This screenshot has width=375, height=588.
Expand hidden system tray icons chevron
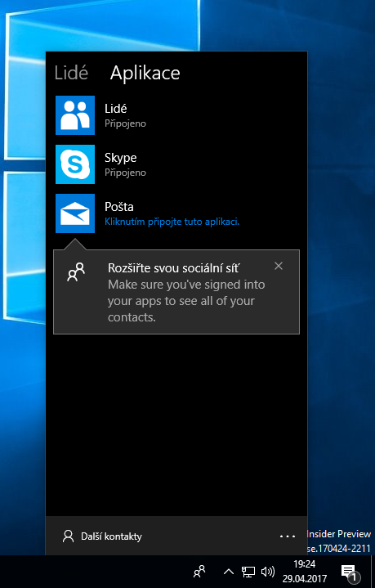(229, 572)
